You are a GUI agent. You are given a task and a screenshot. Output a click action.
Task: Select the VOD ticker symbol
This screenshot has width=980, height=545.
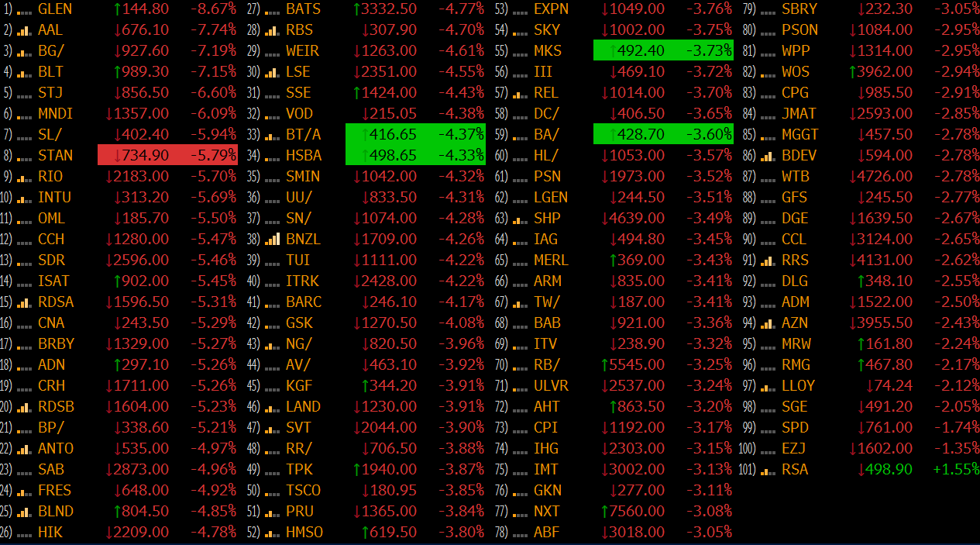point(300,113)
